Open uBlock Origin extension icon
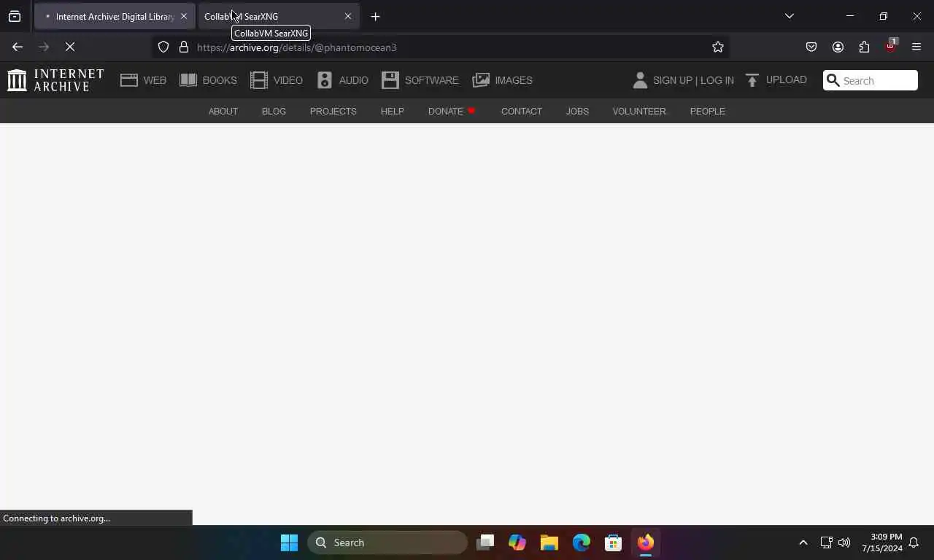Image resolution: width=934 pixels, height=560 pixels. tap(890, 47)
